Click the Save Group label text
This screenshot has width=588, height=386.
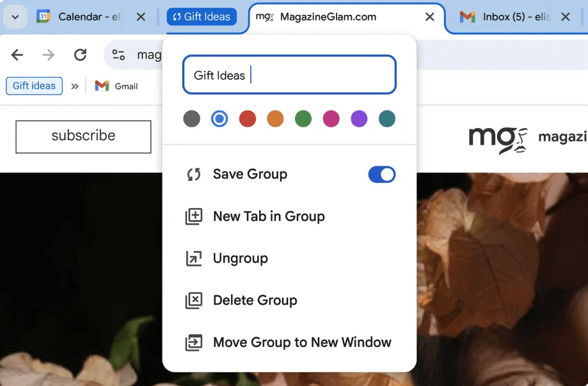[x=250, y=174]
